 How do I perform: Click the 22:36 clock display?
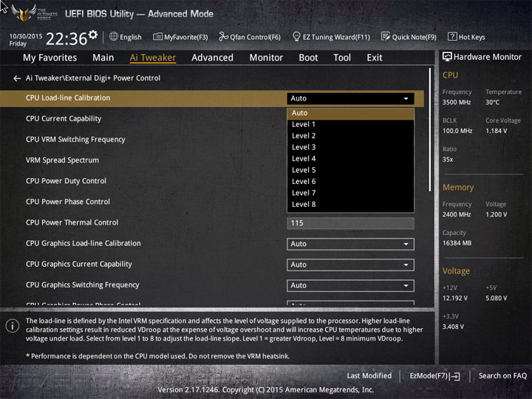click(x=66, y=39)
